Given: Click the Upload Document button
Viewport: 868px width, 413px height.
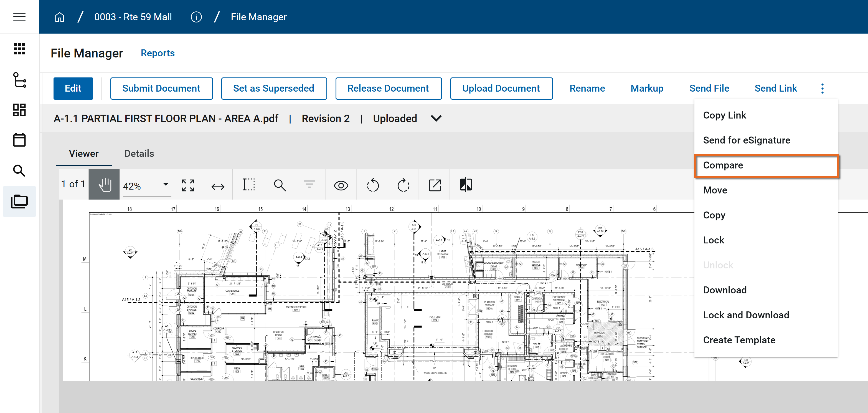Looking at the screenshot, I should coord(501,88).
